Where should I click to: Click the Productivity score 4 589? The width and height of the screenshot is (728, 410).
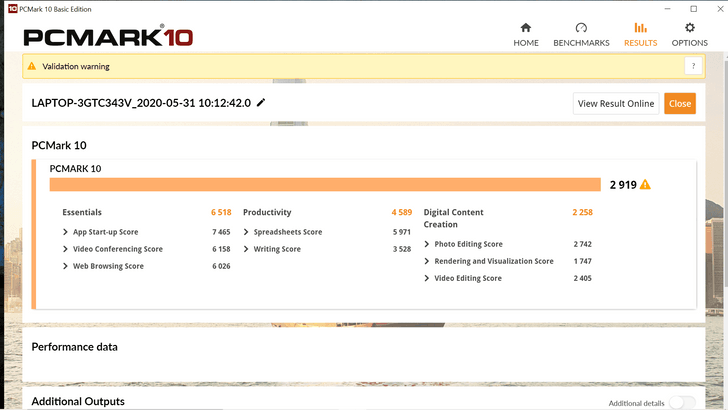tap(402, 212)
